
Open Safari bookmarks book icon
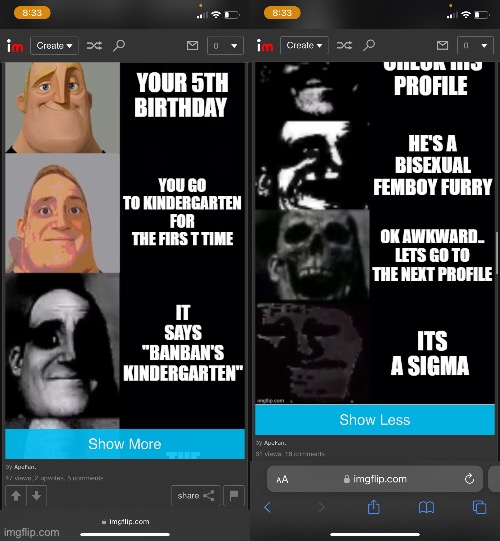coord(426,508)
